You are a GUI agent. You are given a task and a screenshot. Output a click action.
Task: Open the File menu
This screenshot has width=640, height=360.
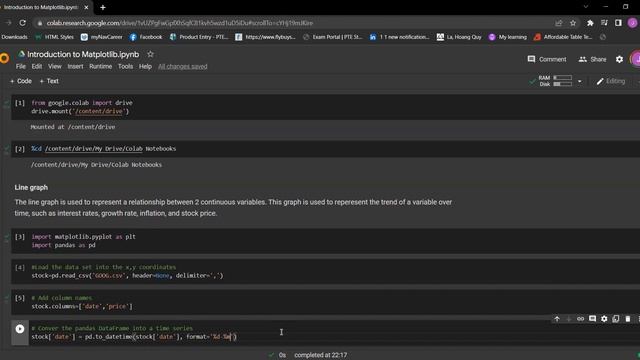(20, 67)
